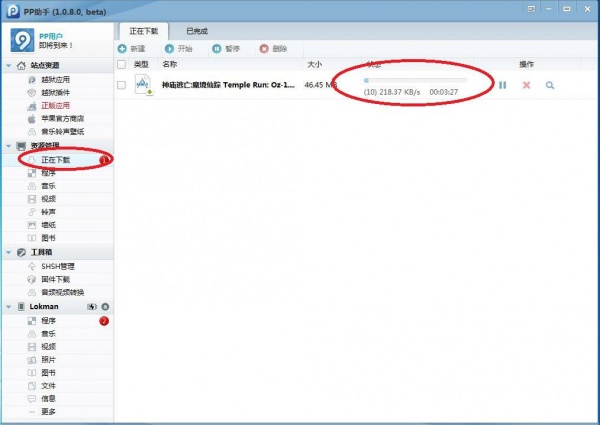The height and width of the screenshot is (425, 600).
Task: Maximize the PP助手 window
Action: (x=567, y=8)
